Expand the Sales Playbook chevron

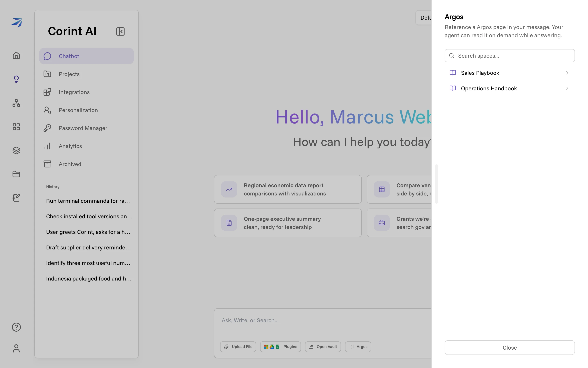pyautogui.click(x=567, y=73)
